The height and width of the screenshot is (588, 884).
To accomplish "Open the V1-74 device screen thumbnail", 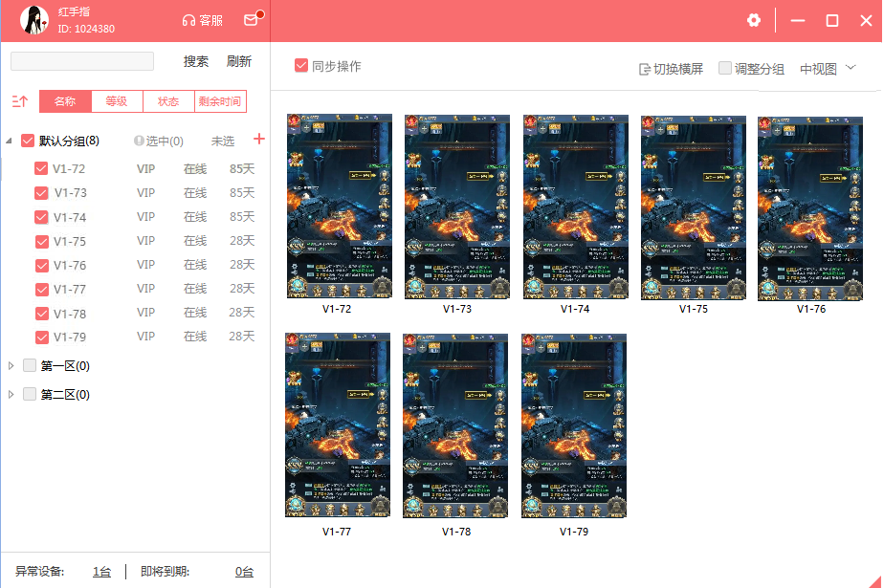I will [x=576, y=207].
